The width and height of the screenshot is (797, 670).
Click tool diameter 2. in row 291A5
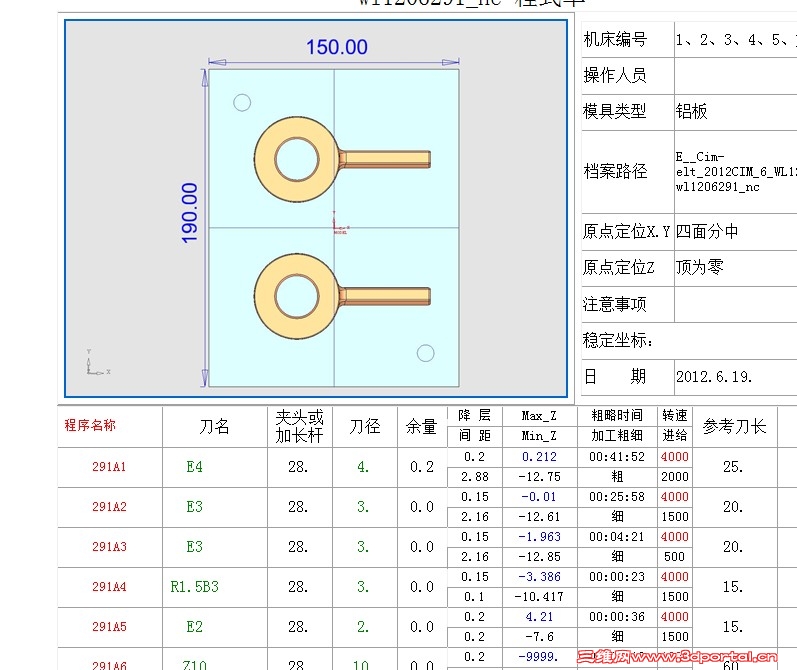(363, 627)
